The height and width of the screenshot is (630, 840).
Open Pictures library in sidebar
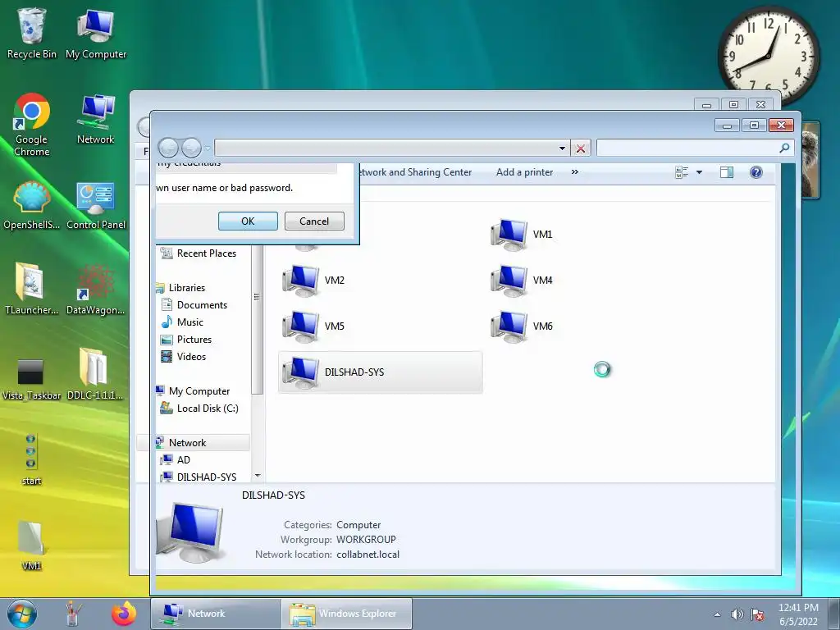(x=186, y=339)
